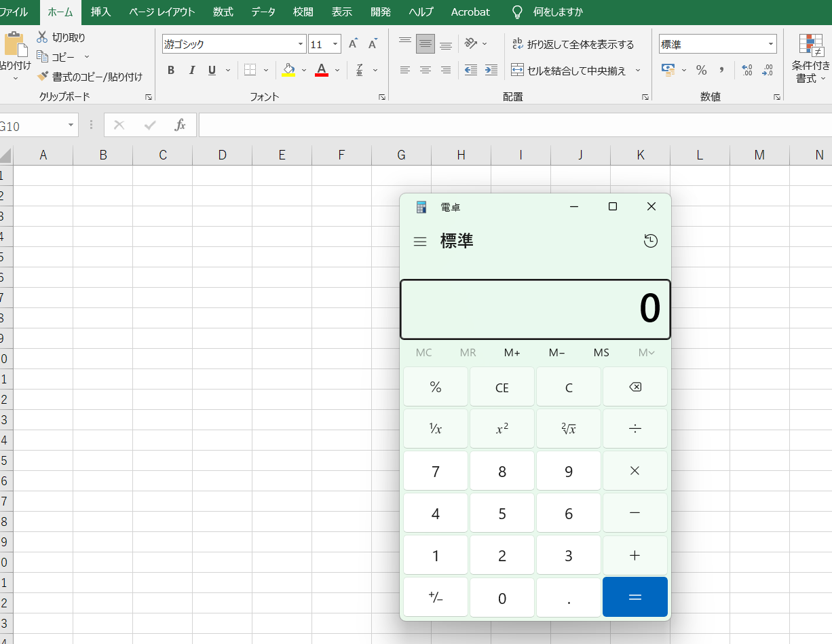Apply comma number style

721,70
